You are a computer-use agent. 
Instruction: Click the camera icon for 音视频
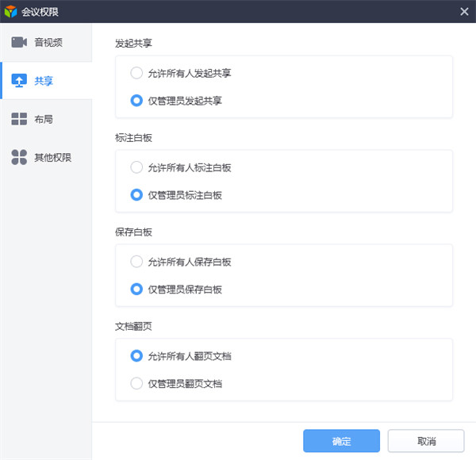(19, 42)
